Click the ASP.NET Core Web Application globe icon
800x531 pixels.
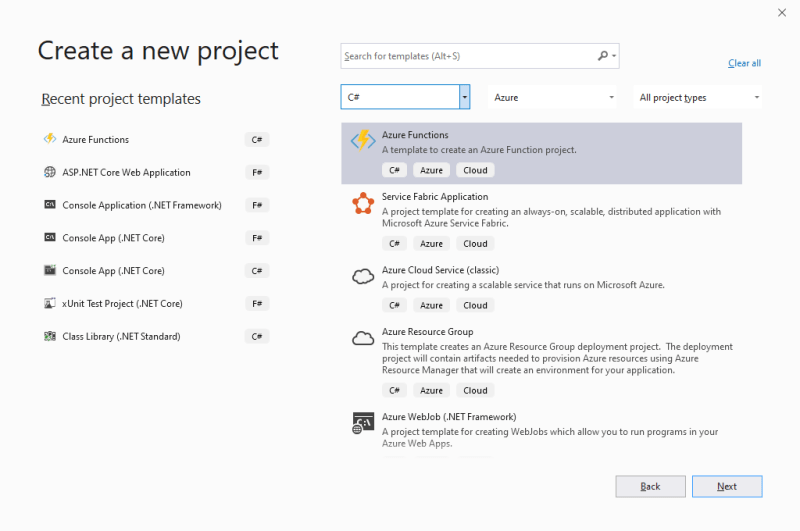(x=49, y=172)
